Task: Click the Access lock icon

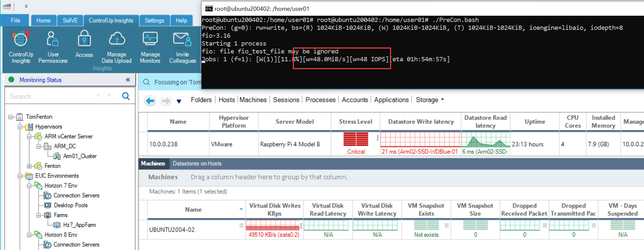Action: pyautogui.click(x=84, y=39)
